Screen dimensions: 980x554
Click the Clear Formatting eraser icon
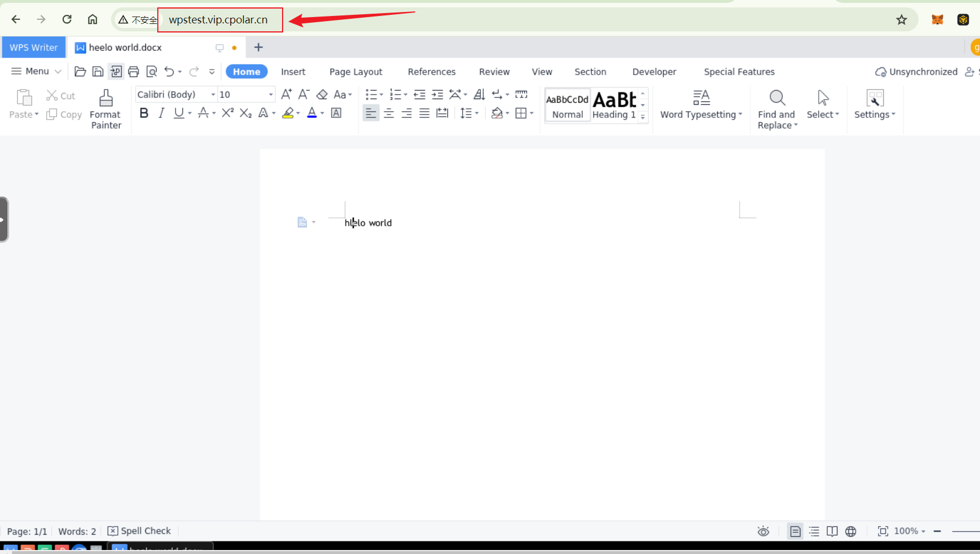click(322, 95)
